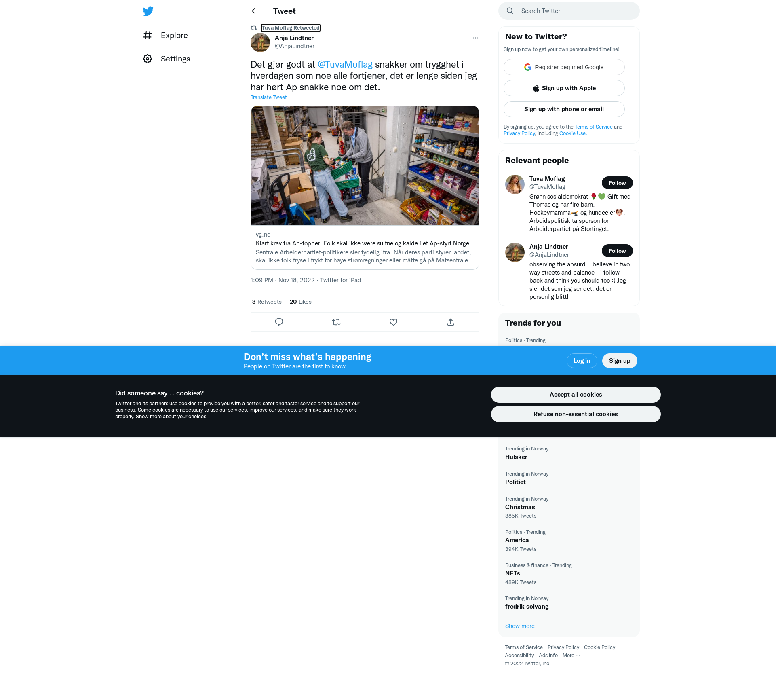Image resolution: width=776 pixels, height=700 pixels.
Task: Retweet using the retweet icon
Action: 336,322
